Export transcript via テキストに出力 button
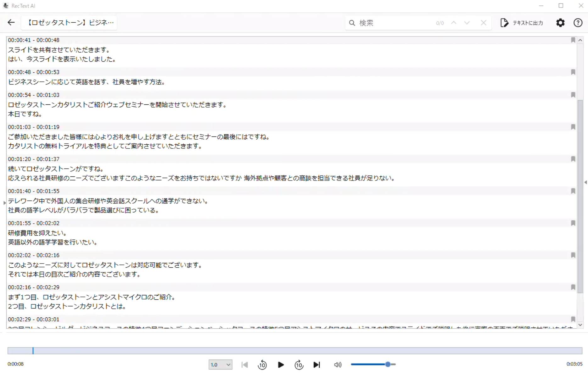The height and width of the screenshot is (373, 588). 522,23
